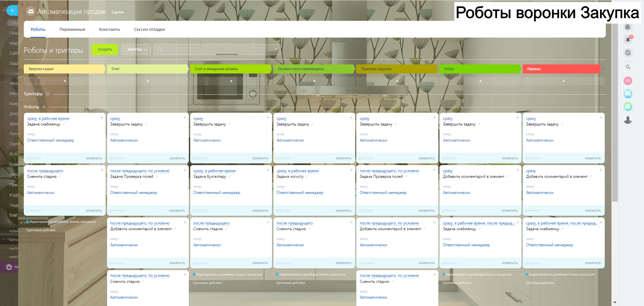
Task: Add a trigger to the Закупка сырья stage
Action: [65, 81]
